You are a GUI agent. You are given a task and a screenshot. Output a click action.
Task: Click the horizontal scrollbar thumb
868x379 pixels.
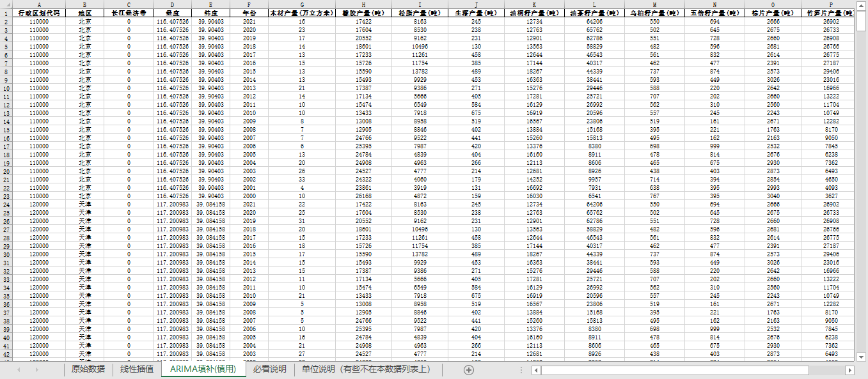(x=676, y=370)
